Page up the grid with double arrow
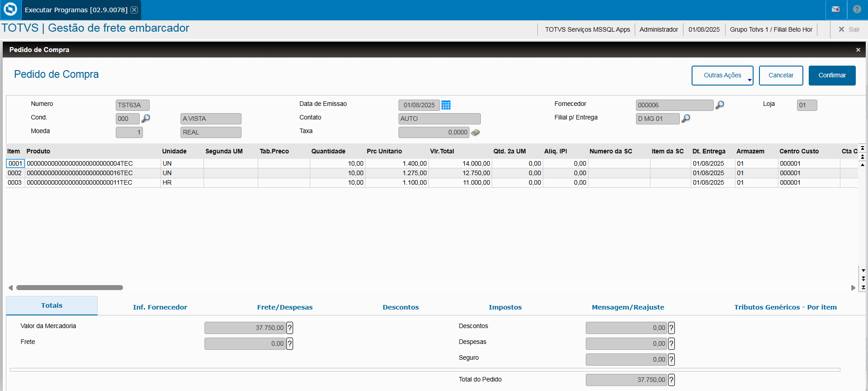The image size is (868, 391). 863,157
